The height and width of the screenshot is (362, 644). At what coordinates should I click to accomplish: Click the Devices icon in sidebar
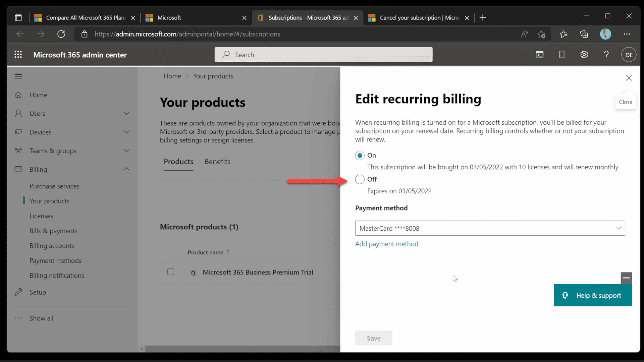[x=18, y=132]
